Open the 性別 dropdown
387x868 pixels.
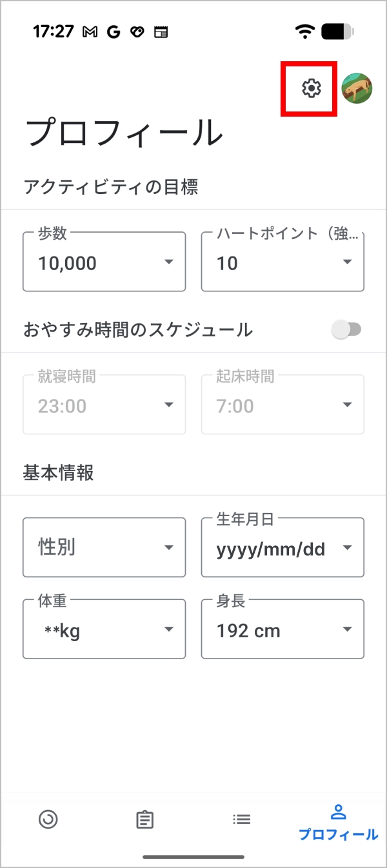tap(104, 548)
